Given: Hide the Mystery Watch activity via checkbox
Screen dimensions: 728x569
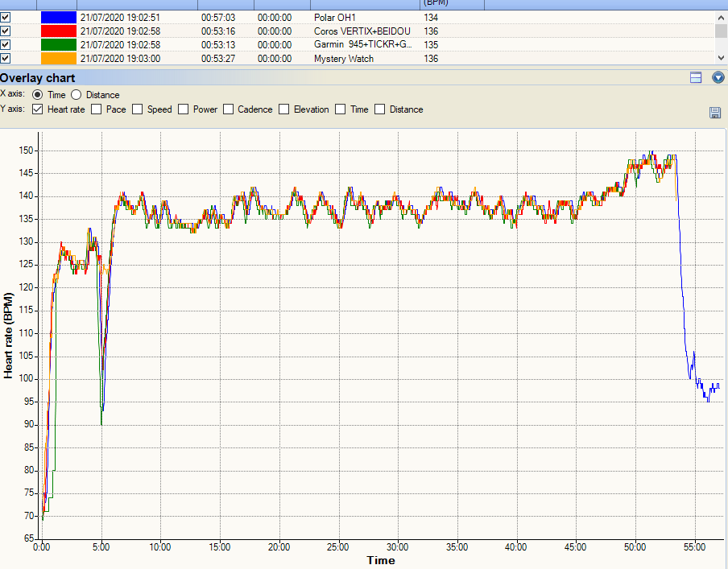Looking at the screenshot, I should click(x=6, y=58).
